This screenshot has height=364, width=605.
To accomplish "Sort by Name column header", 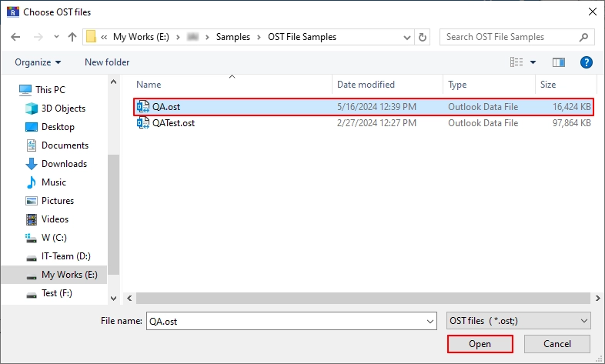I will (149, 85).
